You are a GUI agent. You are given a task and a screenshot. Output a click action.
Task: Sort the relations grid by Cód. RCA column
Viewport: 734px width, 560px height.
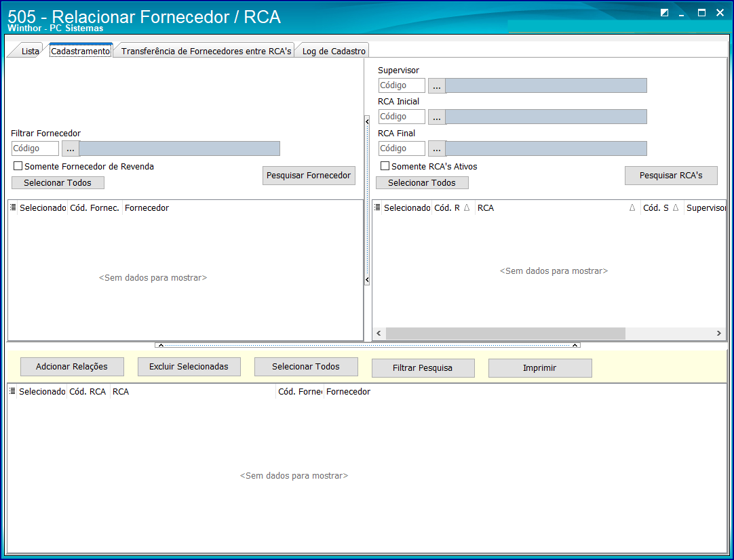(x=88, y=392)
